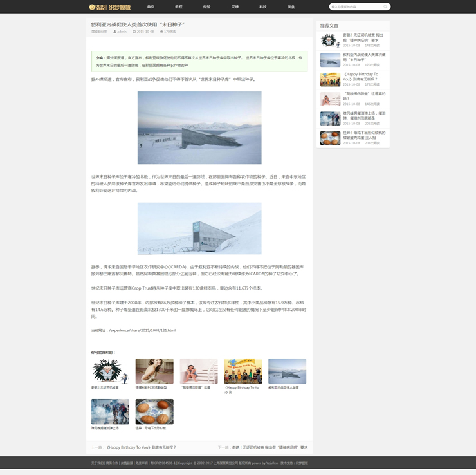Open the 首页 navigation item
The width and height of the screenshot is (476, 475).
click(151, 7)
